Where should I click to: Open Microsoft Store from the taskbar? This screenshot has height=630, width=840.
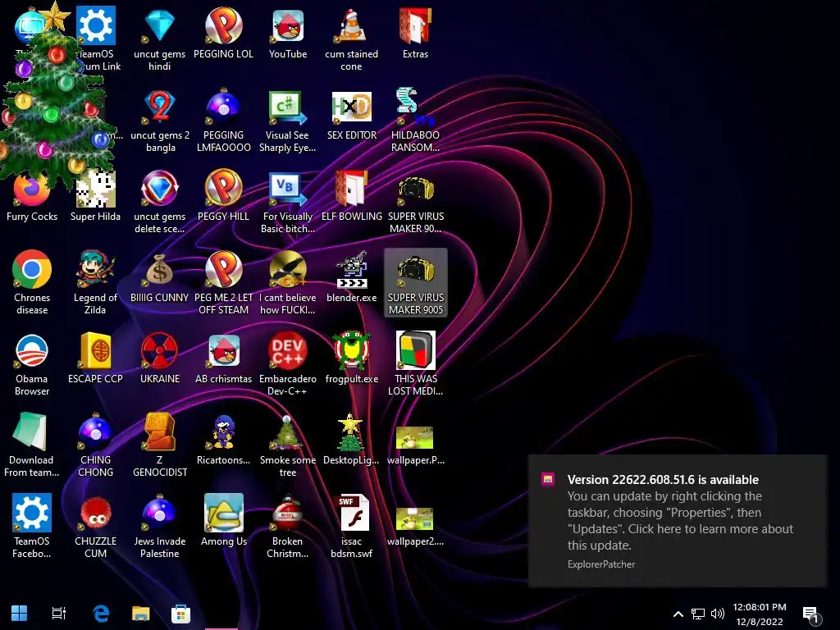tap(181, 614)
